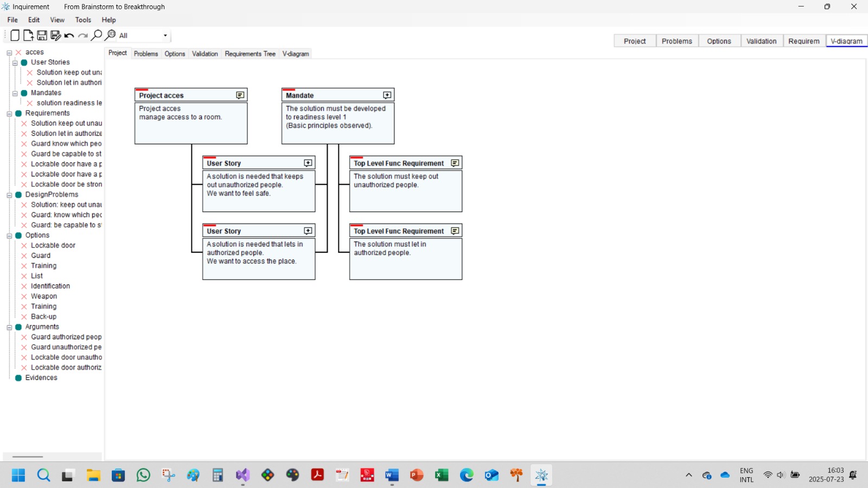The height and width of the screenshot is (488, 868).
Task: Switch to the Problems tab above the canvas
Action: (146, 54)
